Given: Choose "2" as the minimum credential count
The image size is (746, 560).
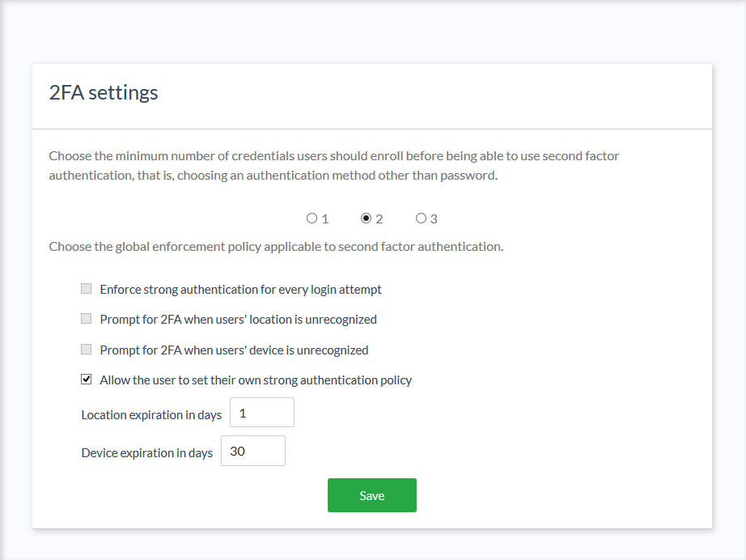Looking at the screenshot, I should 364,218.
